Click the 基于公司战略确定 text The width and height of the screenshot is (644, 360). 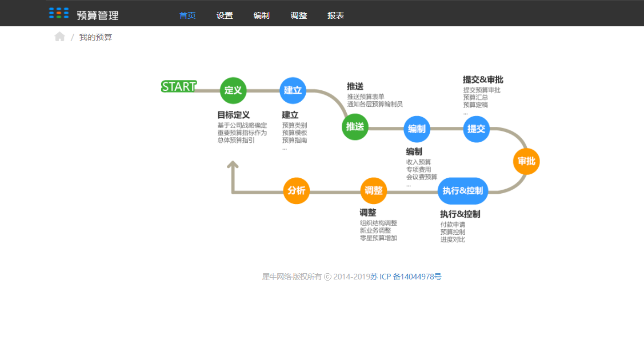pyautogui.click(x=242, y=125)
